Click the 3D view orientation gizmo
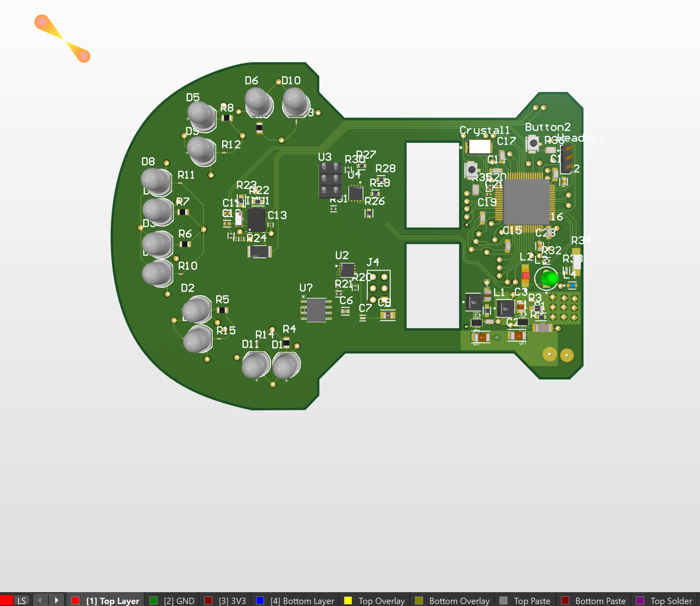The width and height of the screenshot is (700, 606). pos(62,39)
